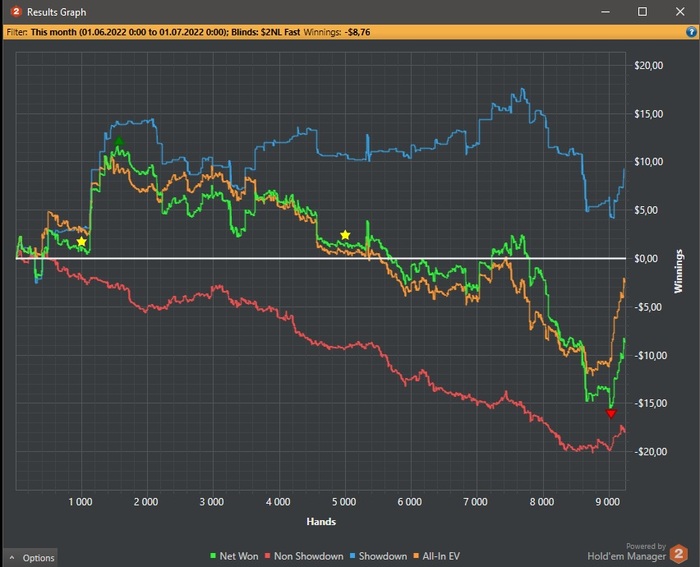The height and width of the screenshot is (567, 700).
Task: Click the -$15,00 axis label
Action: (650, 404)
